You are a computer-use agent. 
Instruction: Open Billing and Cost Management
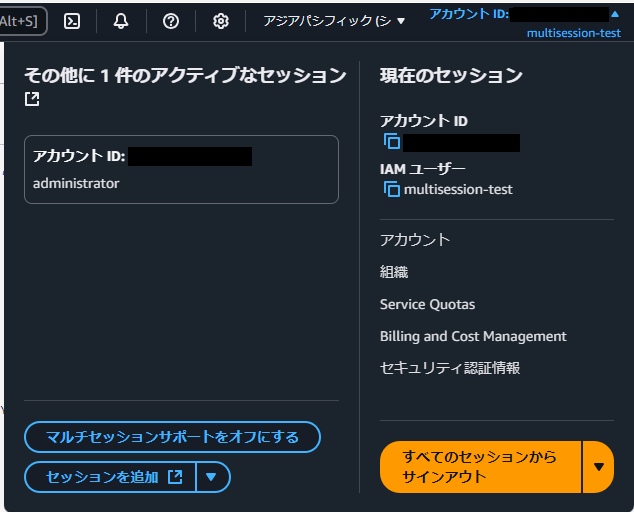(473, 336)
